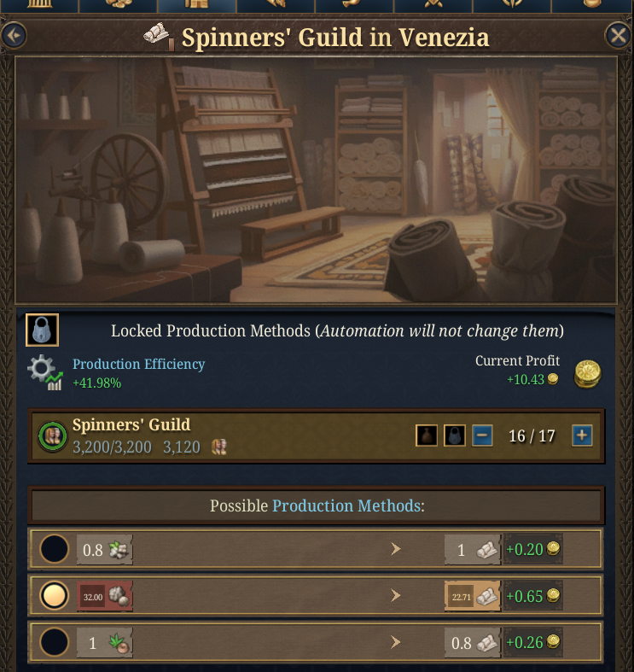Close the Spinners' Guild panel
Screen dimensions: 634x672
617,36
